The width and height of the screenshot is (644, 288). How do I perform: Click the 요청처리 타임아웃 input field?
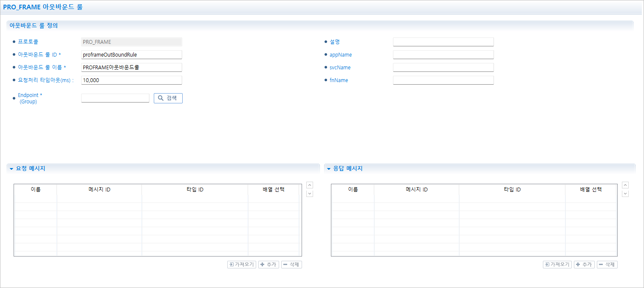[132, 80]
